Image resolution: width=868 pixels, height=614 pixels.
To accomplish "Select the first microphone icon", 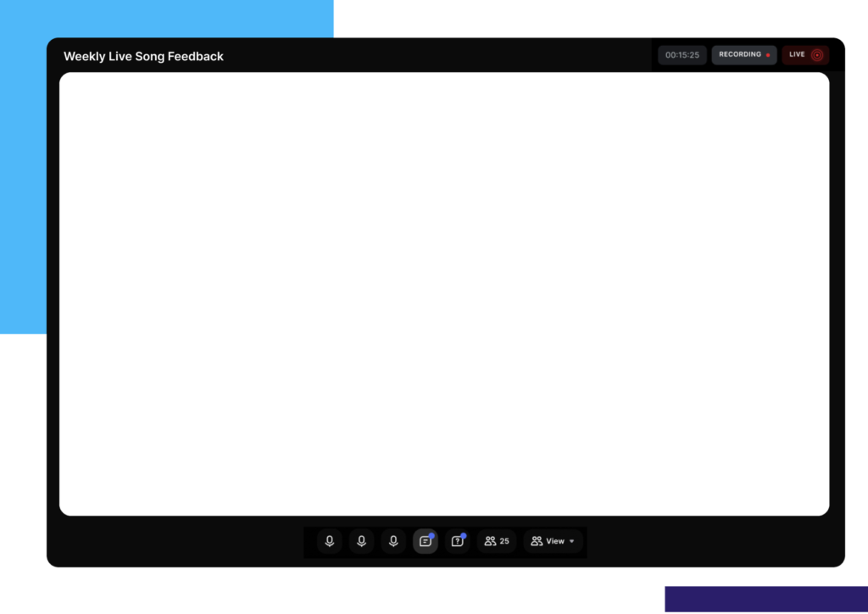I will click(x=329, y=541).
